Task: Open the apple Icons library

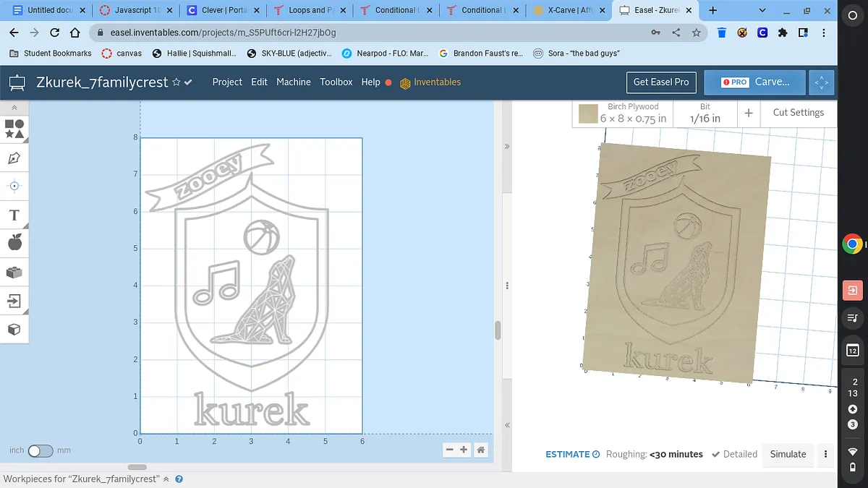Action: pyautogui.click(x=14, y=243)
